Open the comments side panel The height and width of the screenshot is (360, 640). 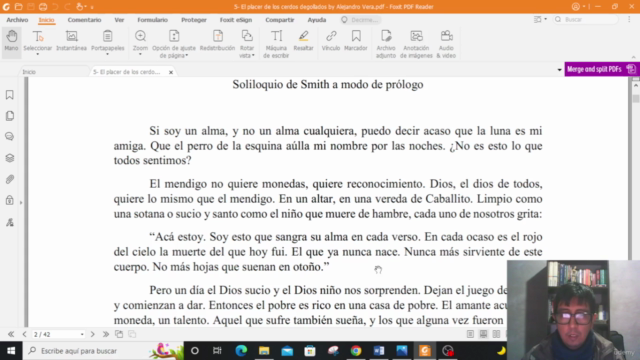pyautogui.click(x=9, y=136)
